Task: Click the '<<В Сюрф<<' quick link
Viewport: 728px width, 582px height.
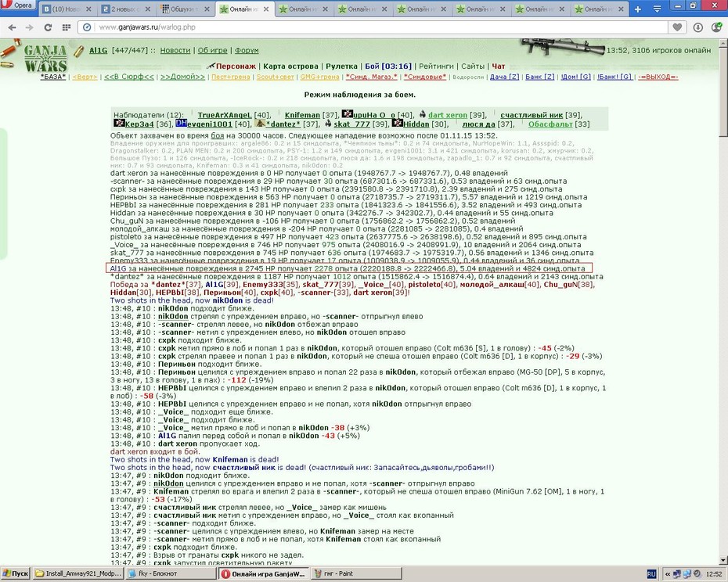Action: click(x=128, y=77)
